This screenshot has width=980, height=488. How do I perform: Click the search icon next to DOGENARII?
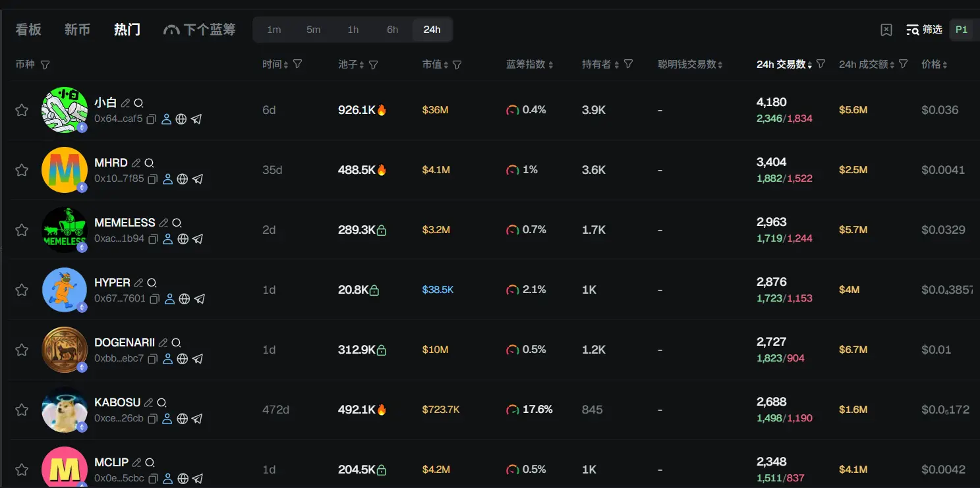click(x=176, y=343)
